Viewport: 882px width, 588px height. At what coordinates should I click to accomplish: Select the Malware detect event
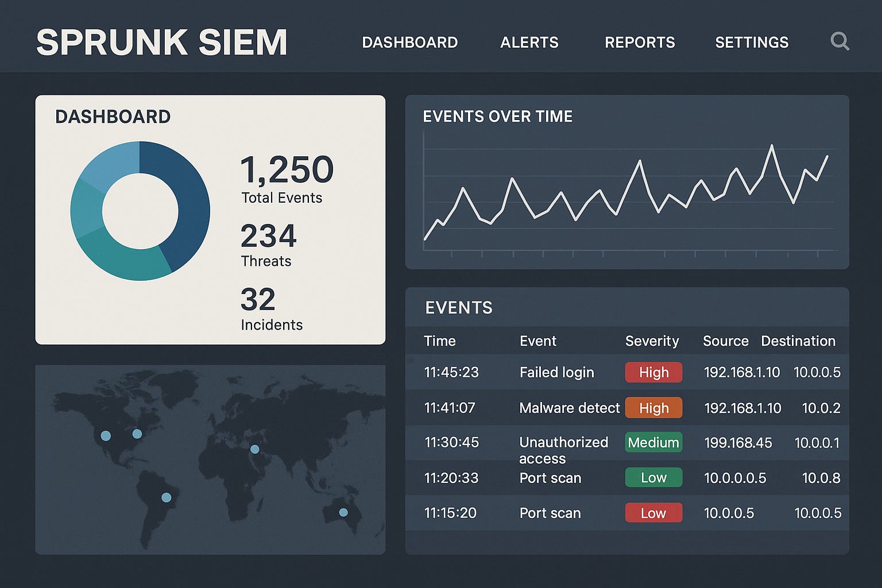point(570,408)
